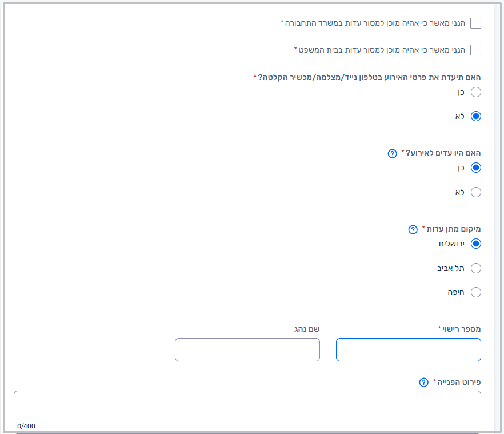Check the בבית המשפט testimony confirmation checkbox
The width and height of the screenshot is (504, 434).
[x=475, y=50]
